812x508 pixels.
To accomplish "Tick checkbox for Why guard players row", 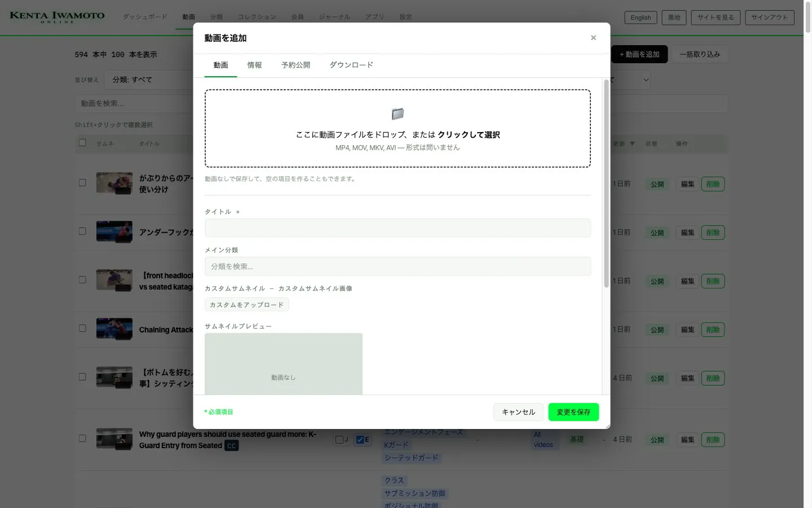I will click(x=82, y=439).
